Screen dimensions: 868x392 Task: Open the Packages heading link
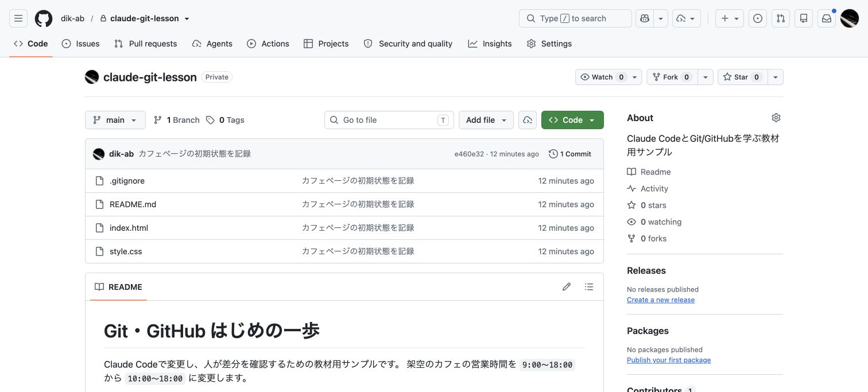pos(648,331)
